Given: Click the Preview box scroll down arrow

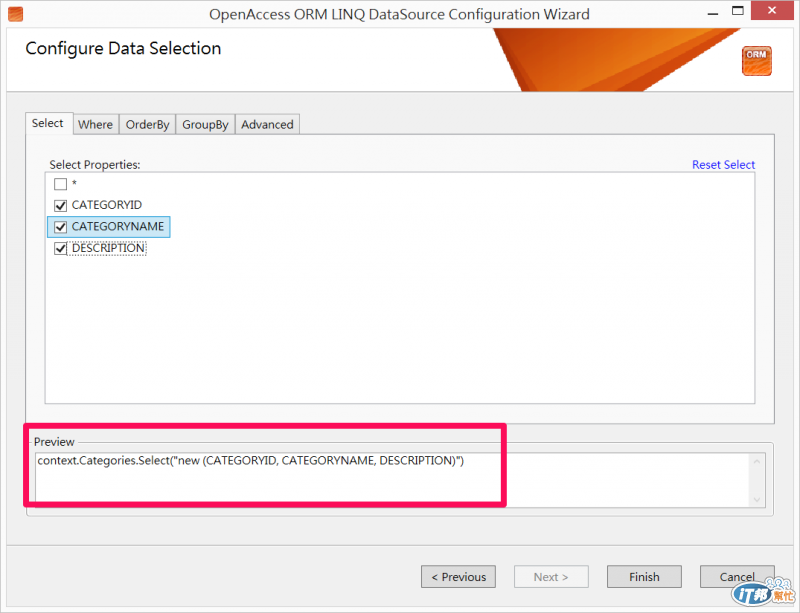Looking at the screenshot, I should pos(757,499).
